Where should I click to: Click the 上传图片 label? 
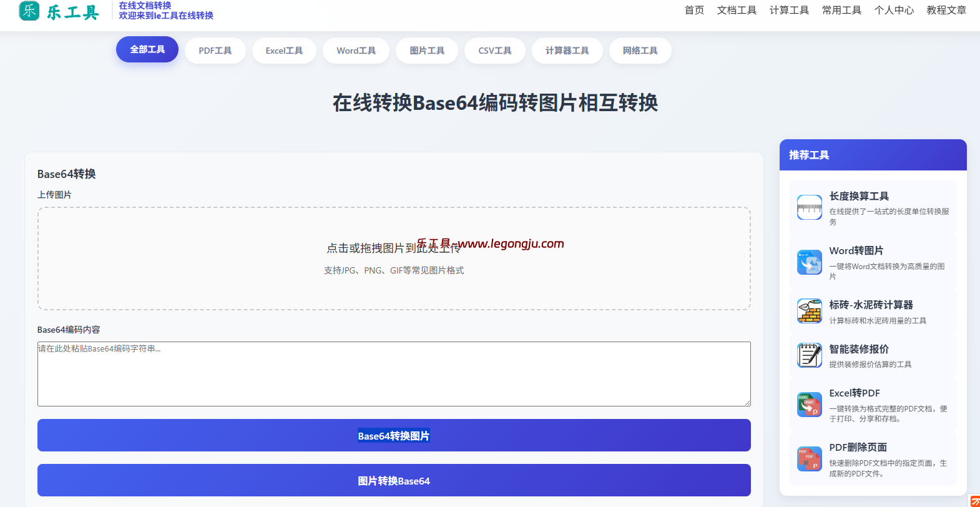(54, 195)
